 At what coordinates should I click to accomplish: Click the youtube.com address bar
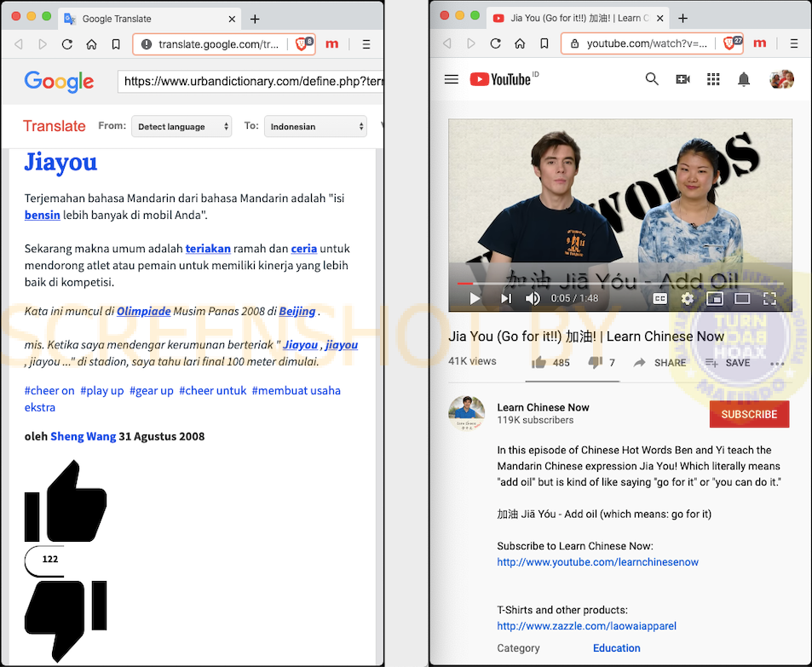(x=645, y=43)
